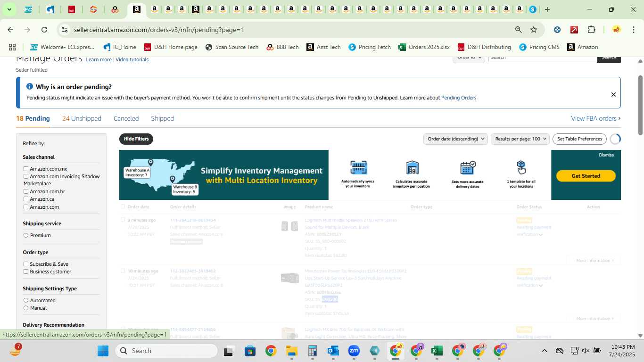
Task: Switch to Shipped tab
Action: click(162, 118)
